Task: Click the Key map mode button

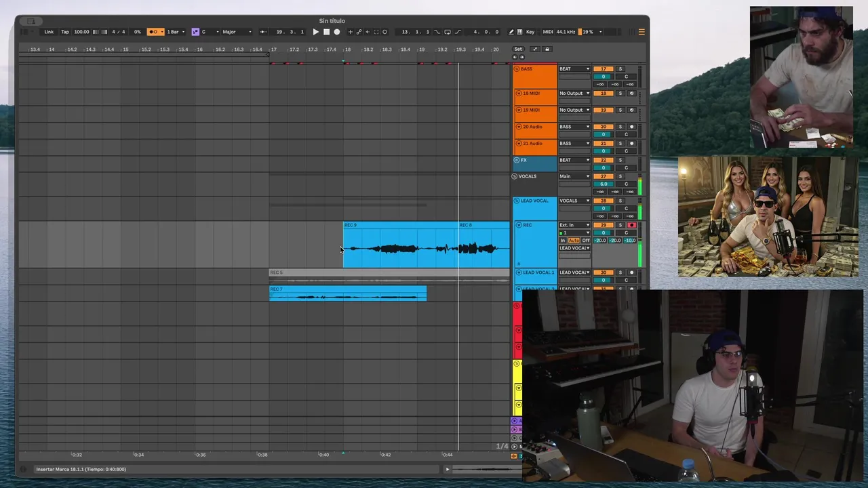Action: [x=530, y=32]
